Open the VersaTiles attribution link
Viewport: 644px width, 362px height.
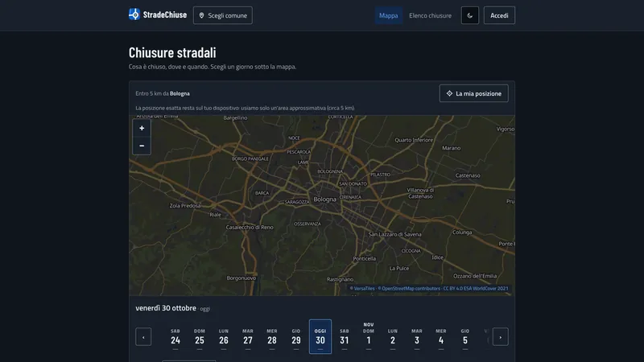pos(362,289)
